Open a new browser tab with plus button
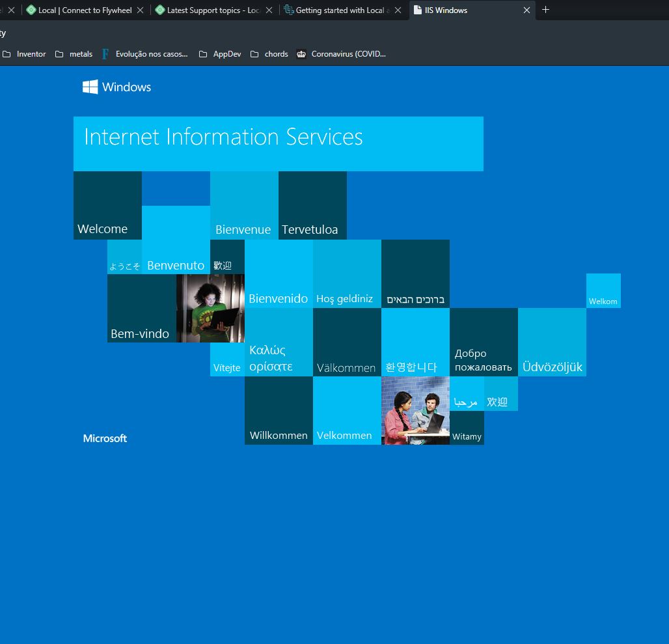The width and height of the screenshot is (669, 644). tap(545, 10)
